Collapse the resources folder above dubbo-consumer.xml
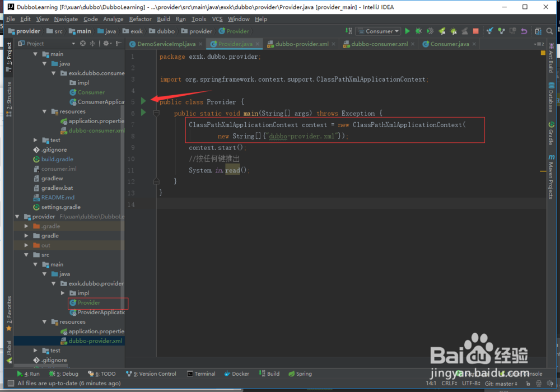560x392 pixels. [44, 111]
